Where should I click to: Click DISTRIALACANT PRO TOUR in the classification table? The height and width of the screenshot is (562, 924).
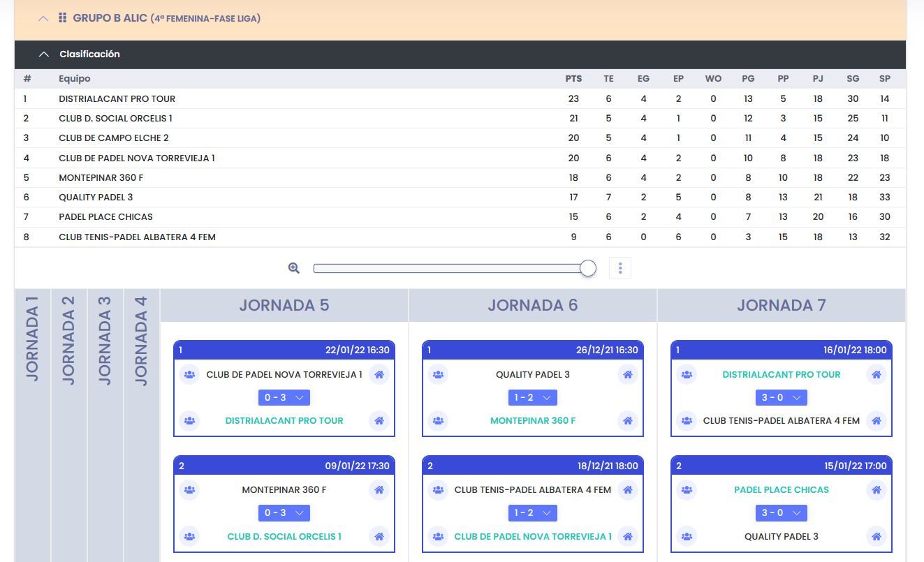117,99
